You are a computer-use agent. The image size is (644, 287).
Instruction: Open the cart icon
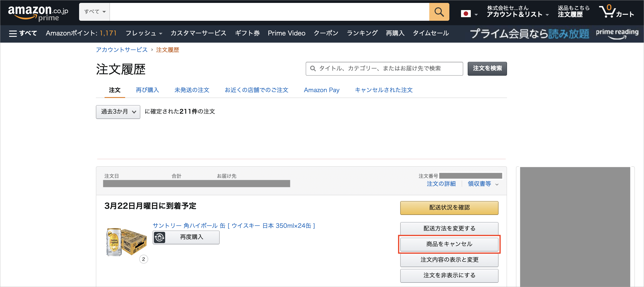[x=617, y=11]
